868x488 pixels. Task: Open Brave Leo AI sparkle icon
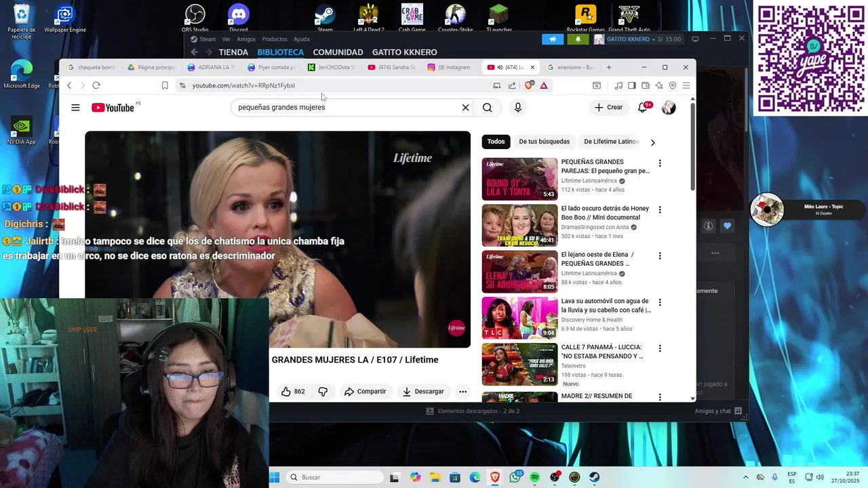point(658,85)
